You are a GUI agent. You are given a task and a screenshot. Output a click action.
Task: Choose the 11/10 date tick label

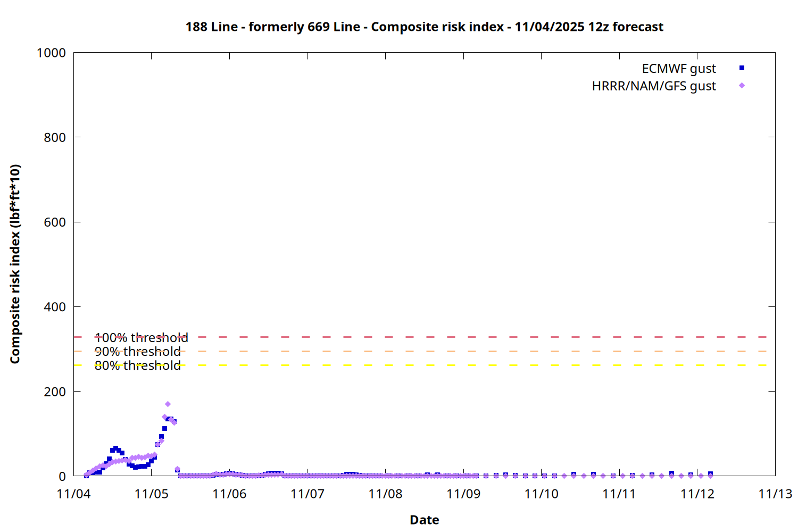541,494
